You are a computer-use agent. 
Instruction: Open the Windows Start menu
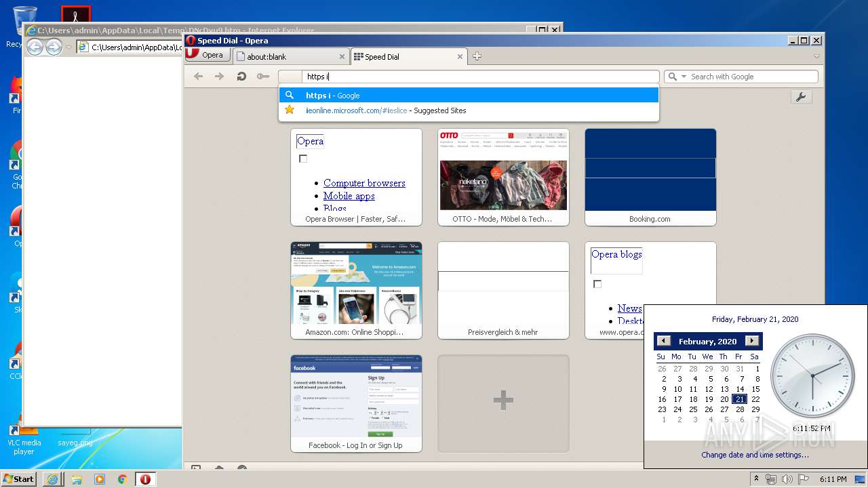tap(19, 479)
